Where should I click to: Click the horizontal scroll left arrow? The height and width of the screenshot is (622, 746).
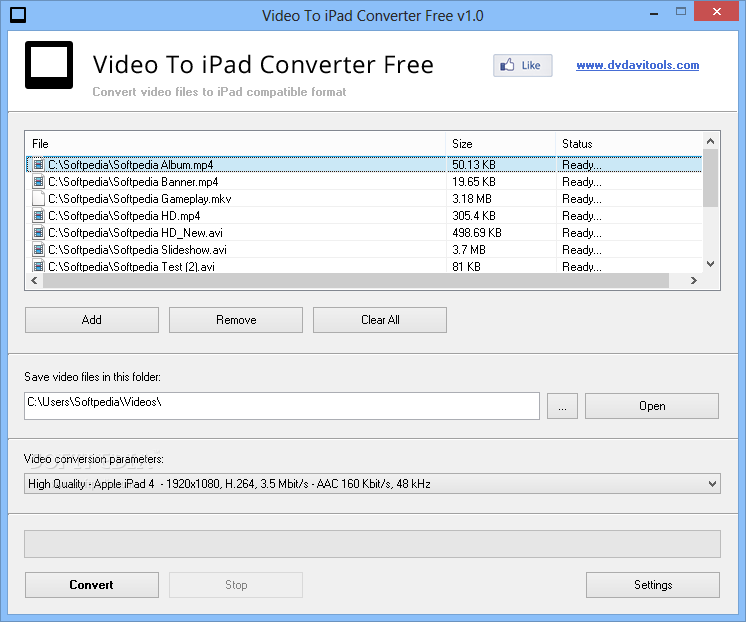[x=34, y=280]
